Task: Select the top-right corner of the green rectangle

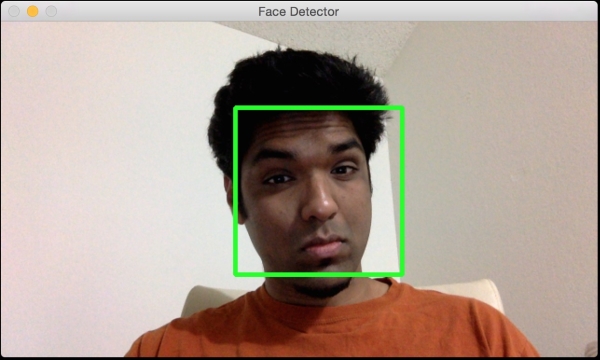Action: point(402,108)
